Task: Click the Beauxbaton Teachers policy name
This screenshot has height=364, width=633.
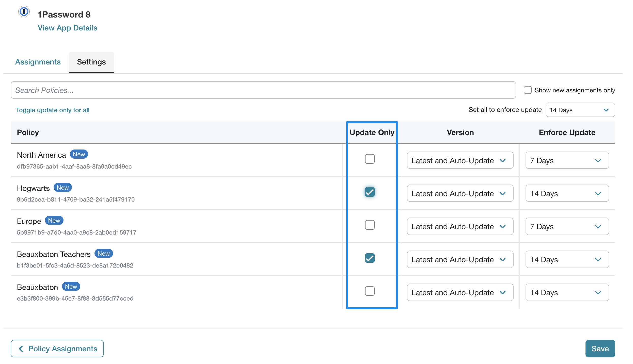Action: tap(54, 254)
